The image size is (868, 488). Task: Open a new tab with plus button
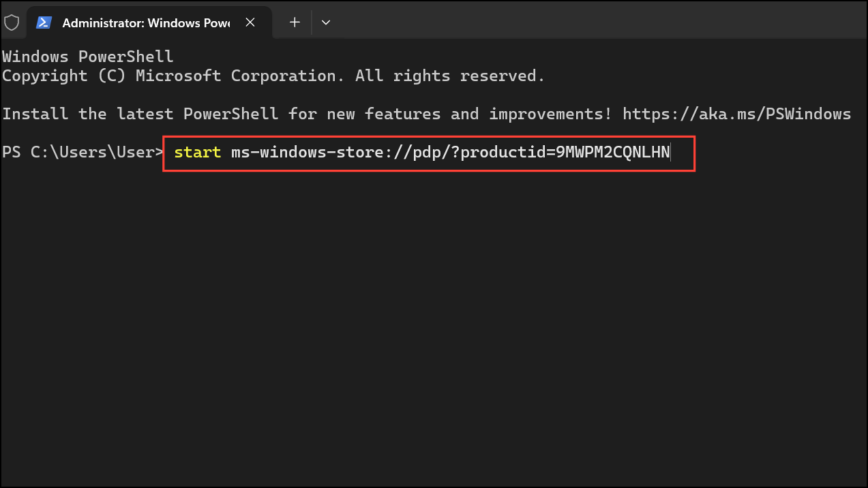[x=295, y=22]
